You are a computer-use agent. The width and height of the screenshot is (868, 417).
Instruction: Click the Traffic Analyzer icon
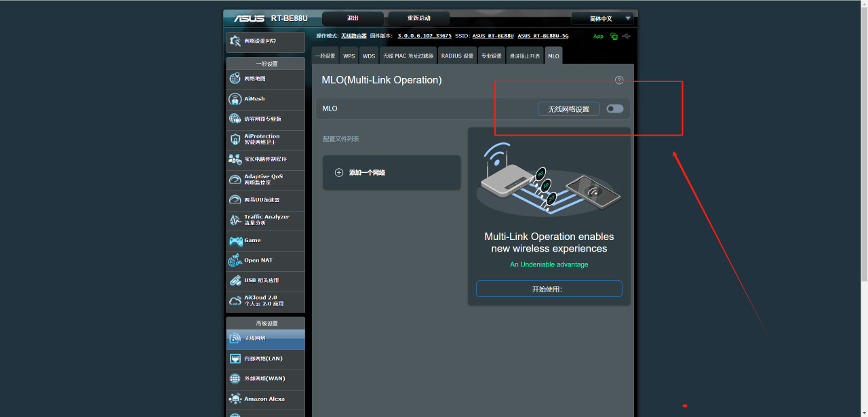pyautogui.click(x=235, y=220)
